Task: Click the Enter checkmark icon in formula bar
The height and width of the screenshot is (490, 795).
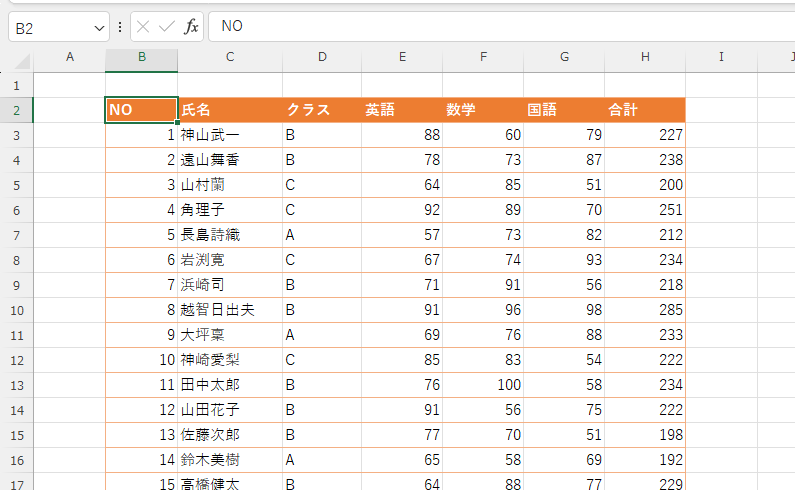Action: [x=167, y=27]
